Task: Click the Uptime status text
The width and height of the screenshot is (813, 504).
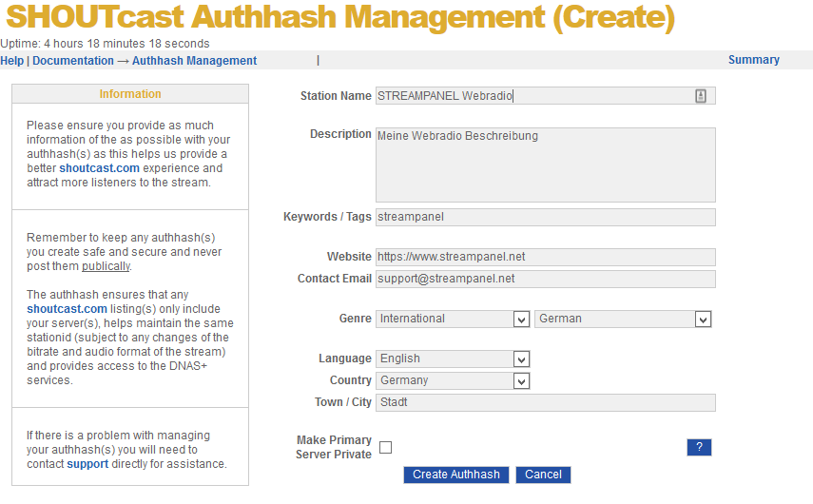Action: coord(105,44)
